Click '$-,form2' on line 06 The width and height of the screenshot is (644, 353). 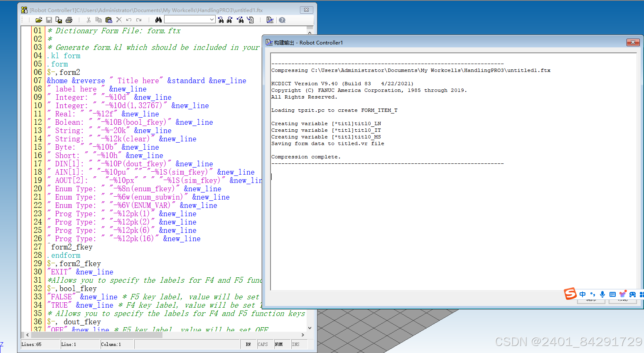(64, 72)
